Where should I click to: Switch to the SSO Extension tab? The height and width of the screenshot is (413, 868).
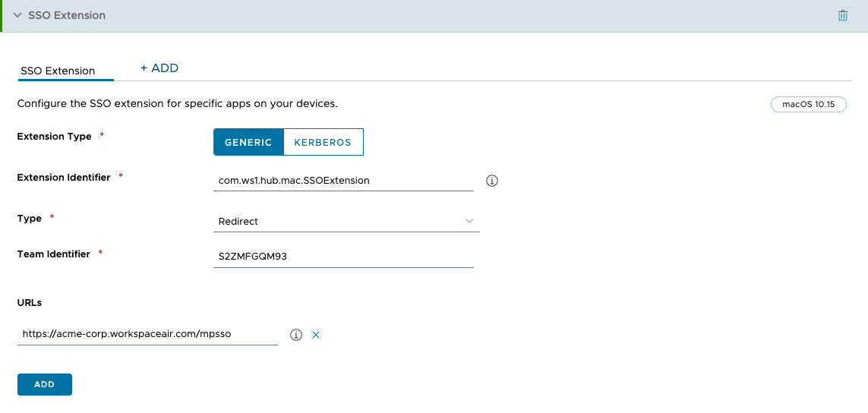coord(58,71)
